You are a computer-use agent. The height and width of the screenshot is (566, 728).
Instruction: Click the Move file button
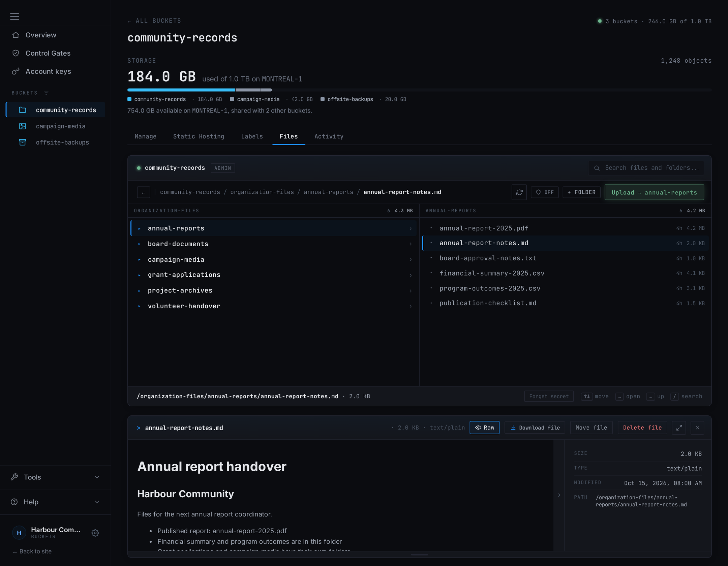pyautogui.click(x=591, y=428)
